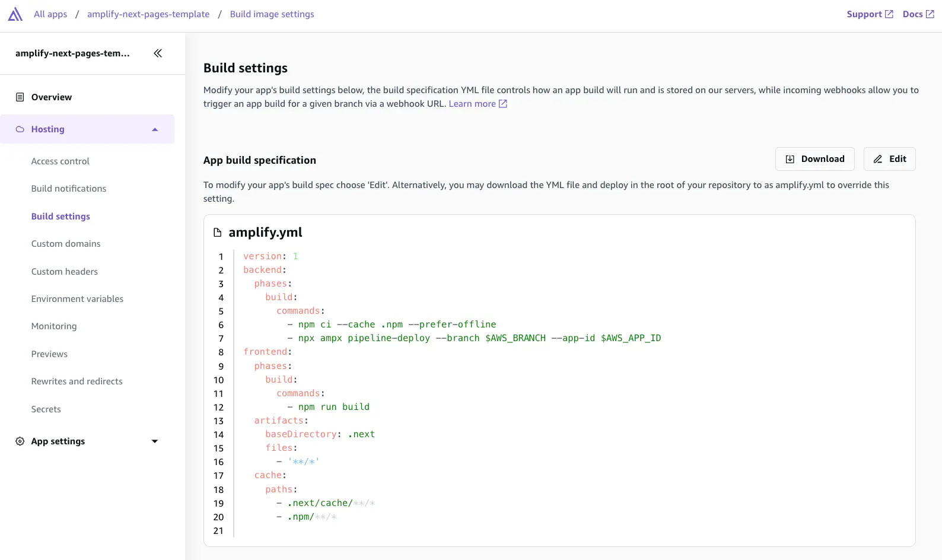Viewport: 942px width, 560px height.
Task: Click the pencil icon in the Edit button
Action: pos(878,159)
